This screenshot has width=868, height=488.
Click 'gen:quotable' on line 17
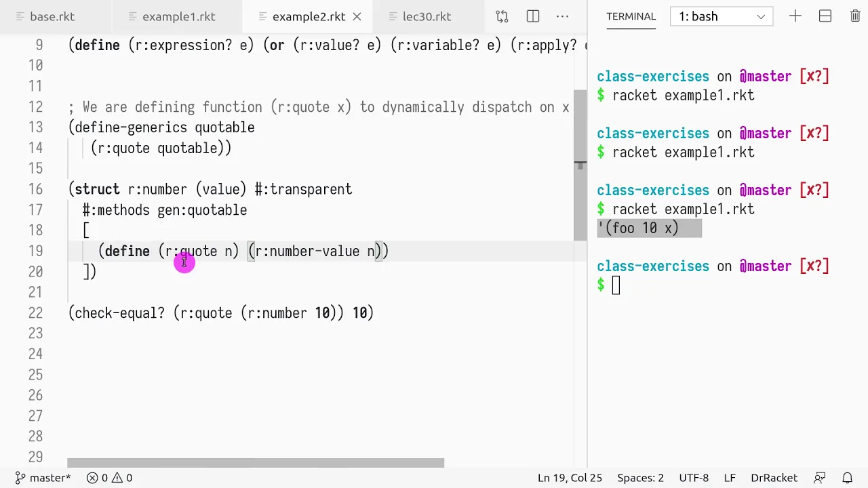[202, 210]
